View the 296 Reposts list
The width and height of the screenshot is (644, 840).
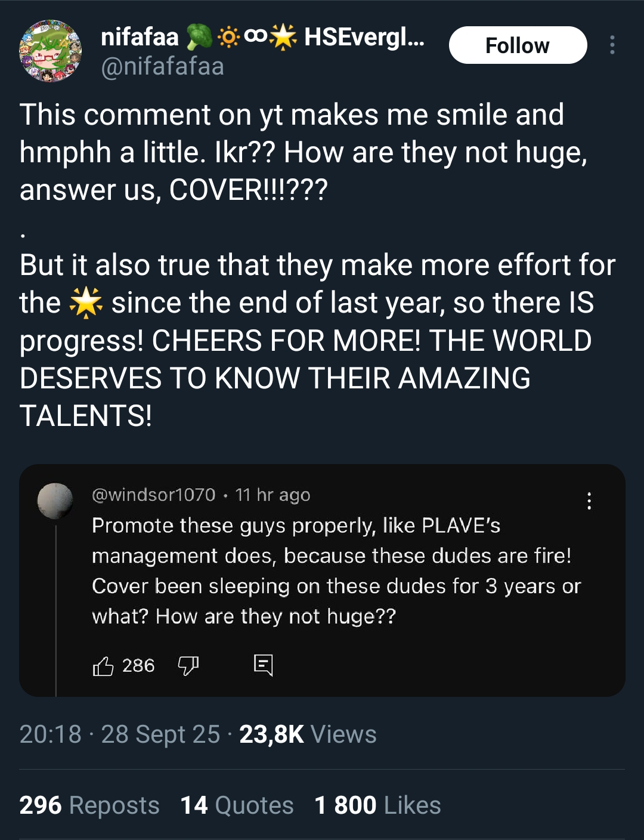click(x=89, y=805)
